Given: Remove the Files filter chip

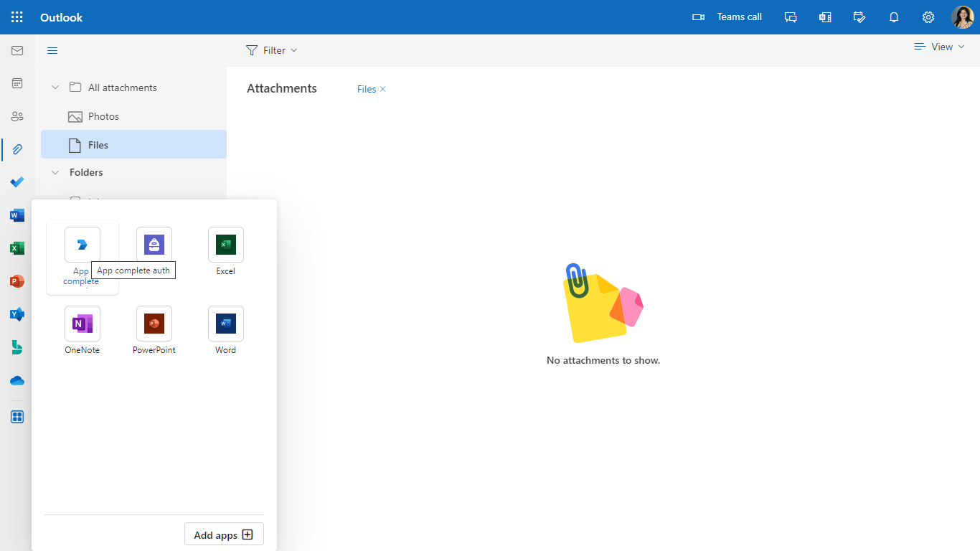Looking at the screenshot, I should [383, 89].
